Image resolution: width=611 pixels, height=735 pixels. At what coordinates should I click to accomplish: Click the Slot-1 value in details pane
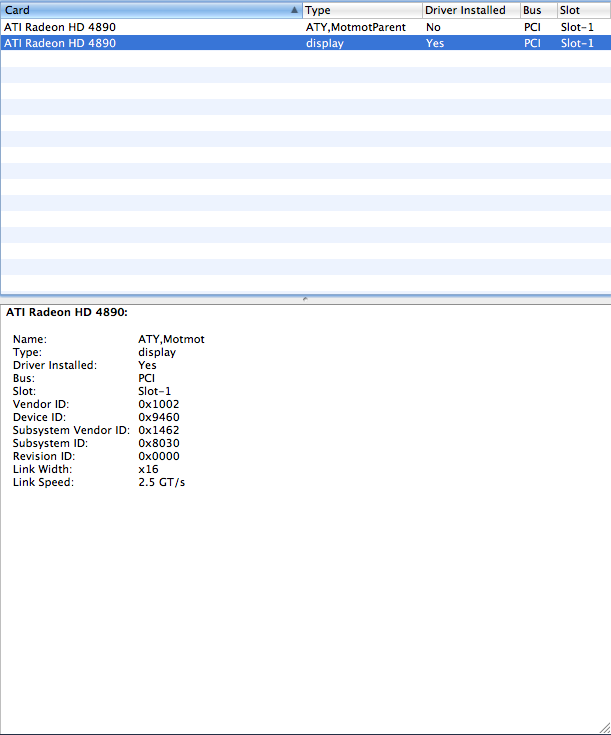(154, 391)
